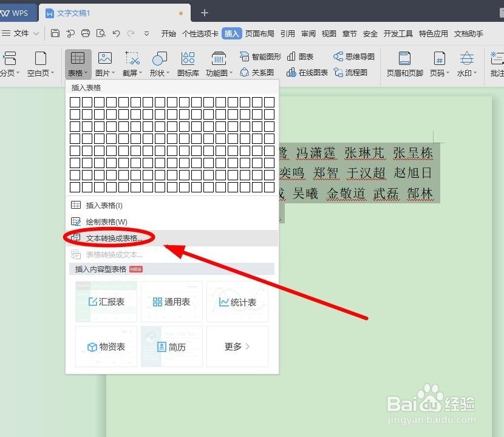Click the Print icon in quick toolbar
The image size is (504, 437).
[x=86, y=33]
